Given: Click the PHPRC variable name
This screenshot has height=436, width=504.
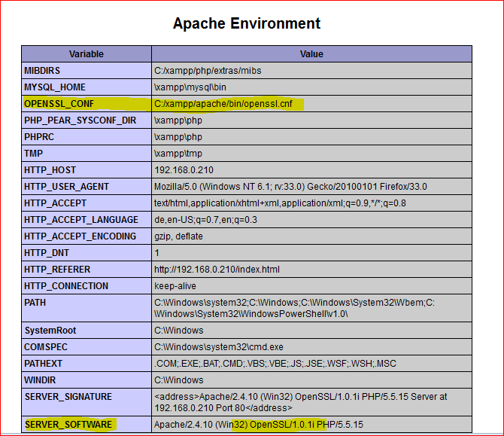Looking at the screenshot, I should coord(39,137).
